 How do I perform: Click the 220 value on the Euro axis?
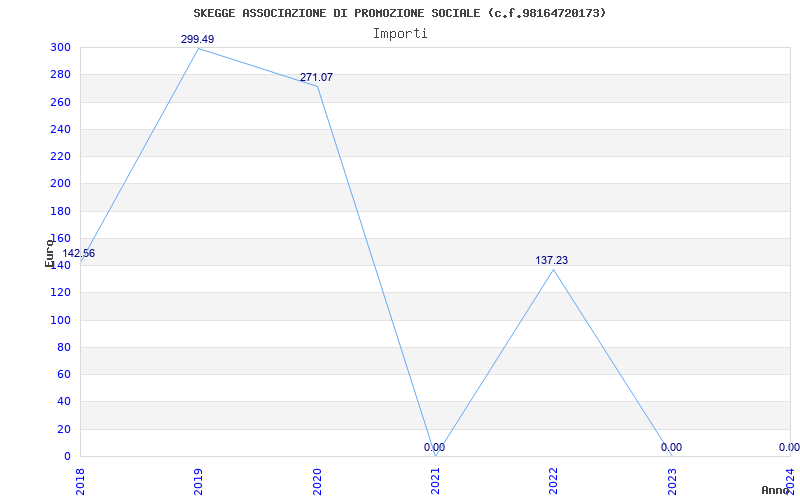tap(60, 156)
